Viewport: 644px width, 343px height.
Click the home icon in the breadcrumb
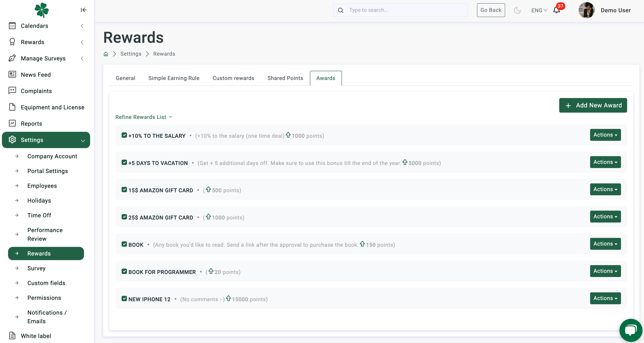106,54
